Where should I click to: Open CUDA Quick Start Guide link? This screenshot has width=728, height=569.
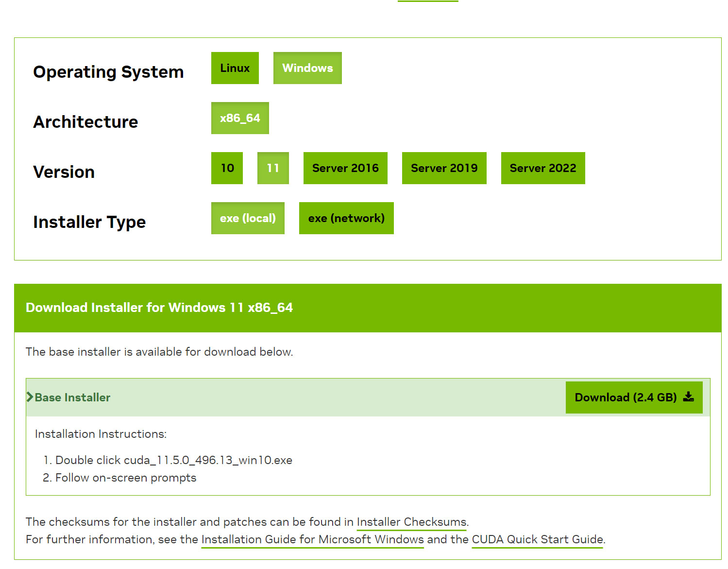tap(537, 539)
